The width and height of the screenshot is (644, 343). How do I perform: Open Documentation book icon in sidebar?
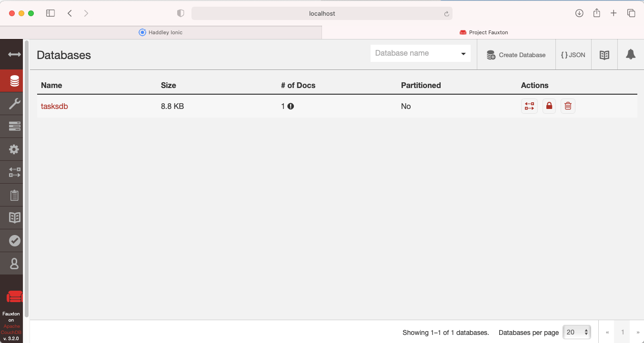[x=14, y=218]
